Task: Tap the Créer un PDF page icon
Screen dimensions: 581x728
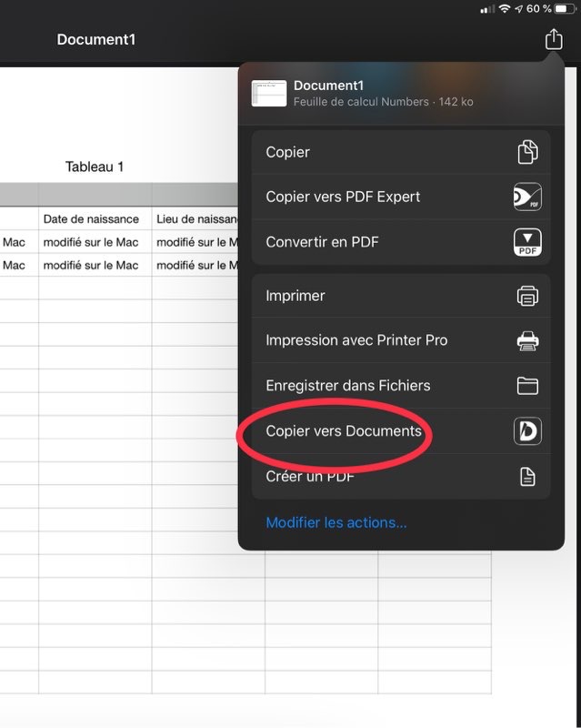Action: pos(527,477)
